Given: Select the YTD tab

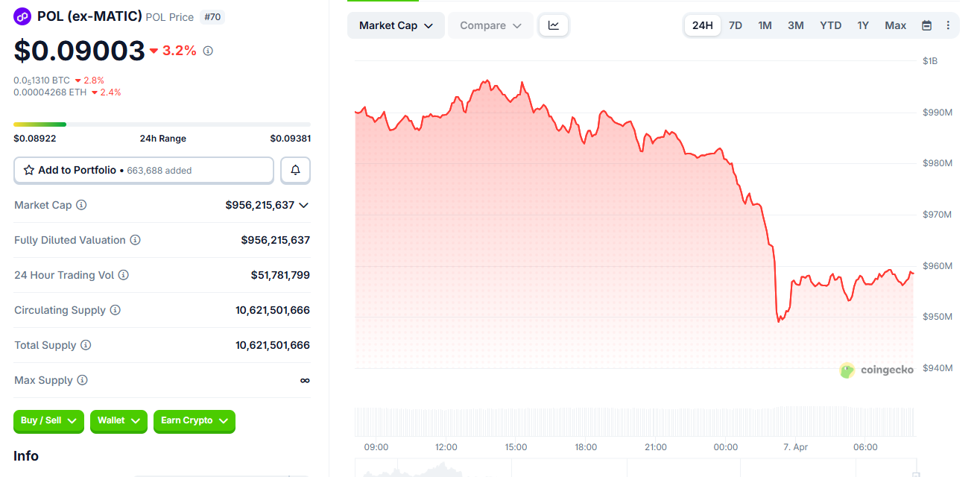Looking at the screenshot, I should point(830,25).
